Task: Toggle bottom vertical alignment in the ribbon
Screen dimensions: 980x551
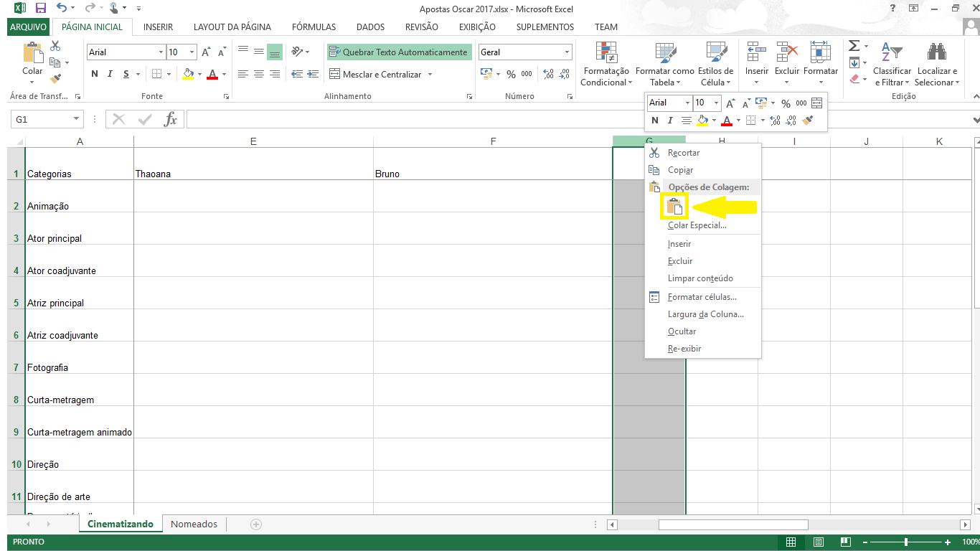Action: click(x=275, y=52)
